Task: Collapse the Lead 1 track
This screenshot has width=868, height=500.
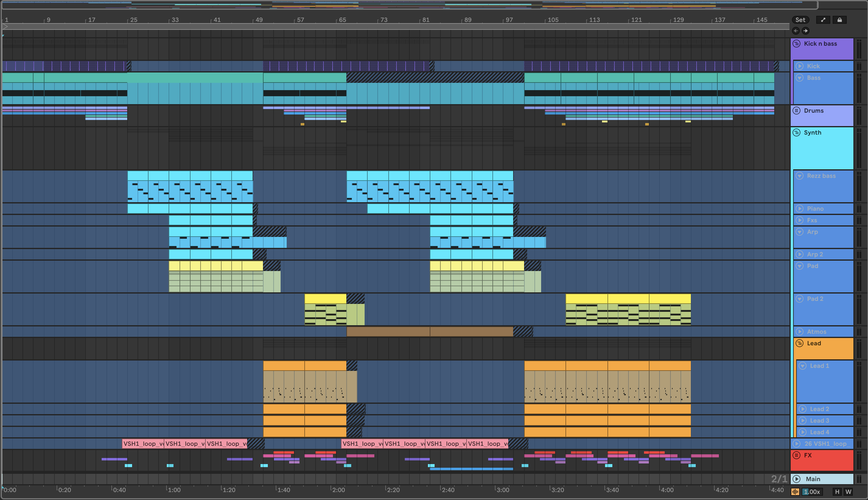Action: (803, 366)
